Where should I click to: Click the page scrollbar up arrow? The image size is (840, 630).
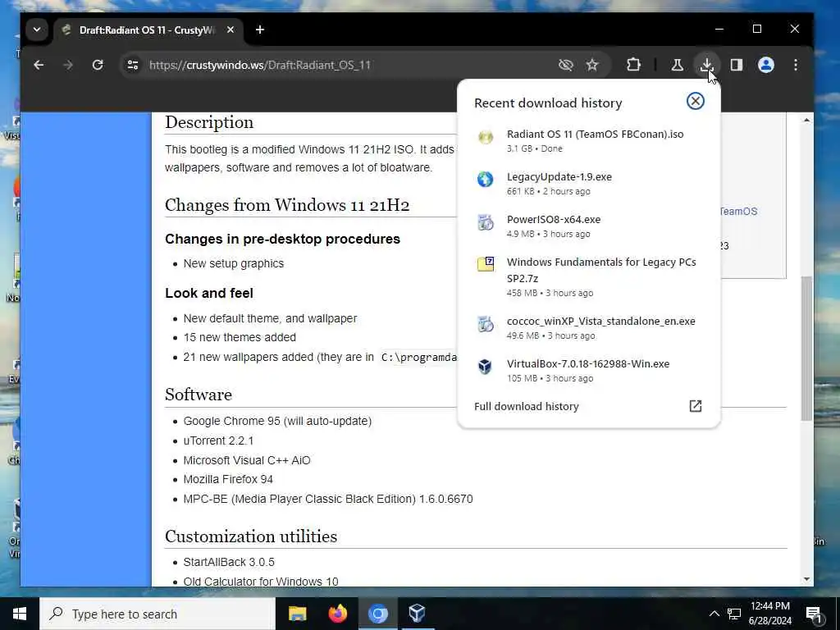[807, 120]
